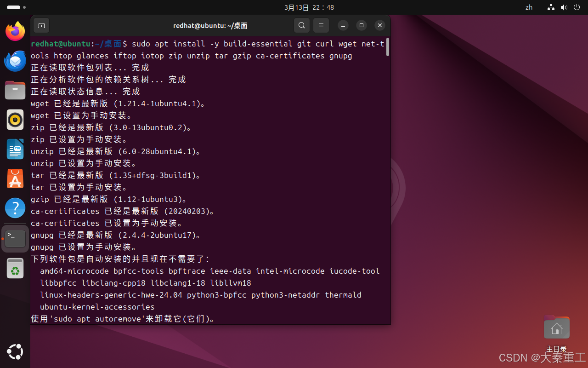This screenshot has height=368, width=588.
Task: Open the Help question mark icon
Action: (15, 208)
